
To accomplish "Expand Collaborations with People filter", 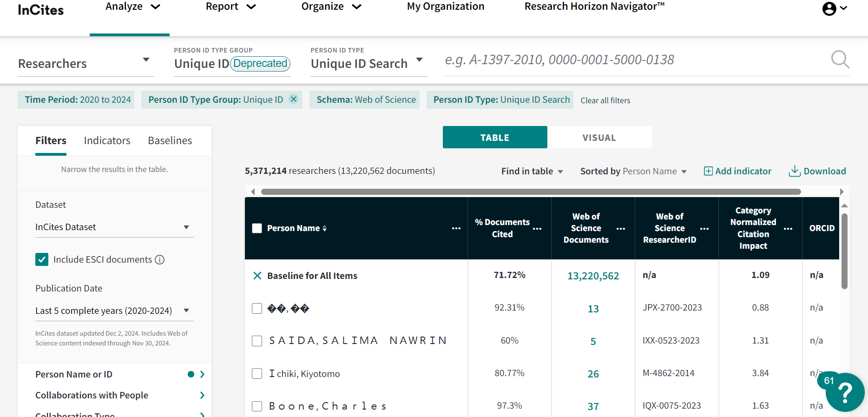I will point(120,395).
